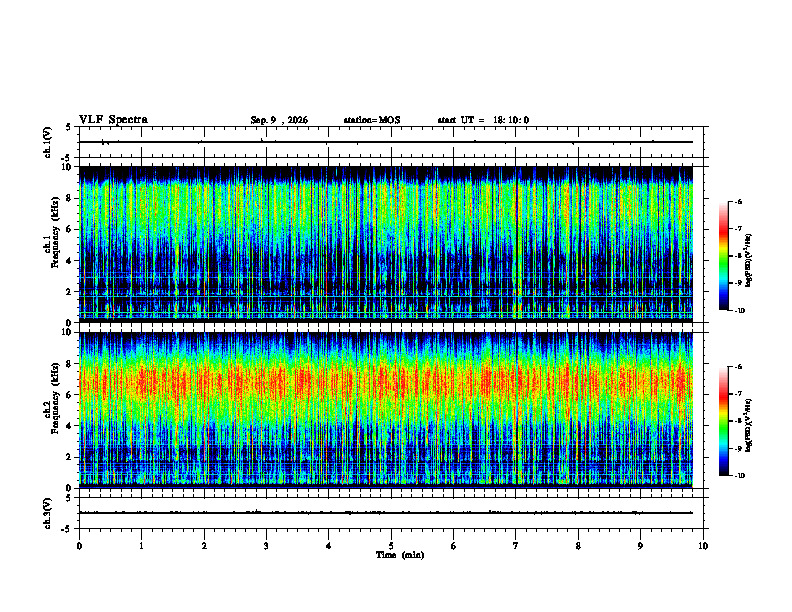Select the 0 minute tick label

pos(79,546)
